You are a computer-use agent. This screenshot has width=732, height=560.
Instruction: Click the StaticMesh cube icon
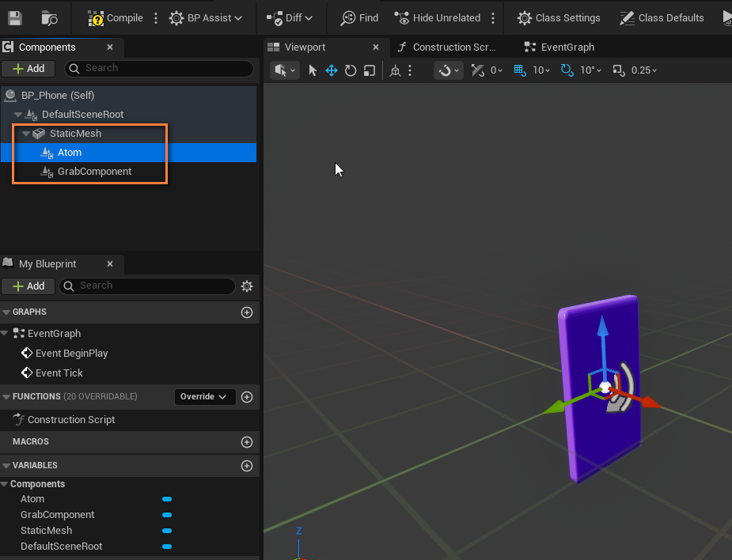click(x=39, y=134)
